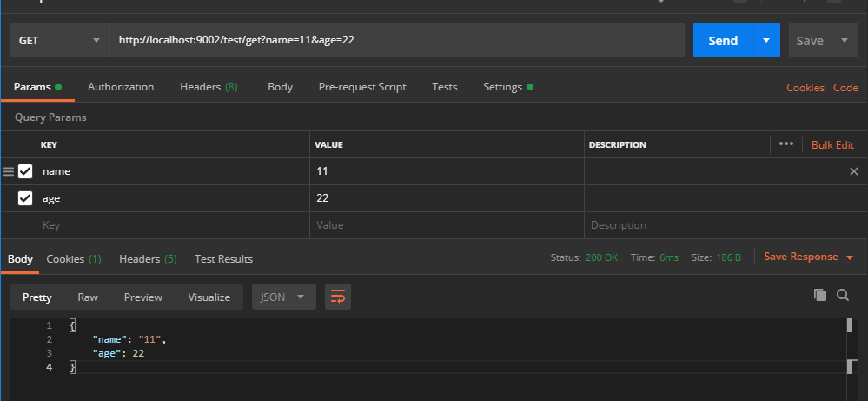The image size is (868, 401).
Task: Click the Query Params label
Action: [x=50, y=117]
